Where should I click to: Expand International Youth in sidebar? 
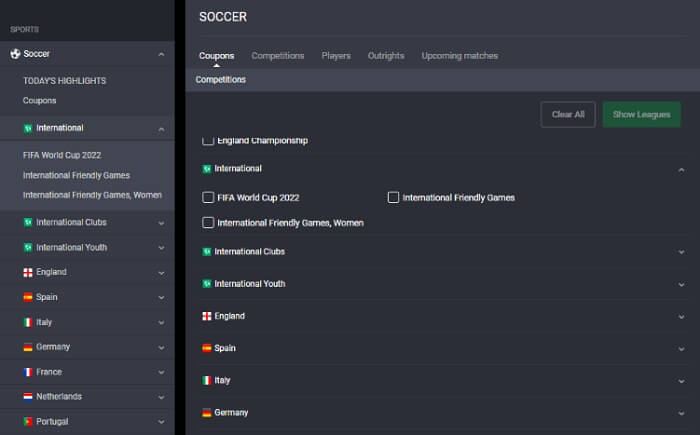pos(161,248)
